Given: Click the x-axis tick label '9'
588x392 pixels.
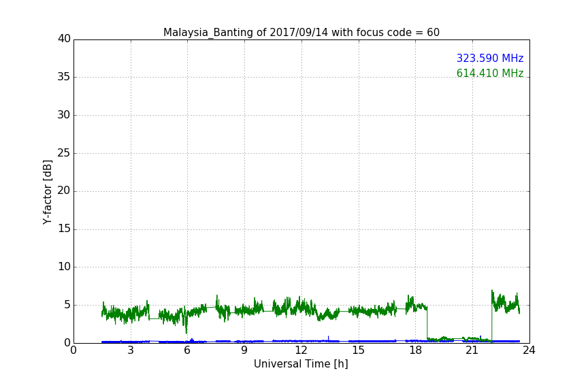Looking at the screenshot, I should tap(244, 350).
